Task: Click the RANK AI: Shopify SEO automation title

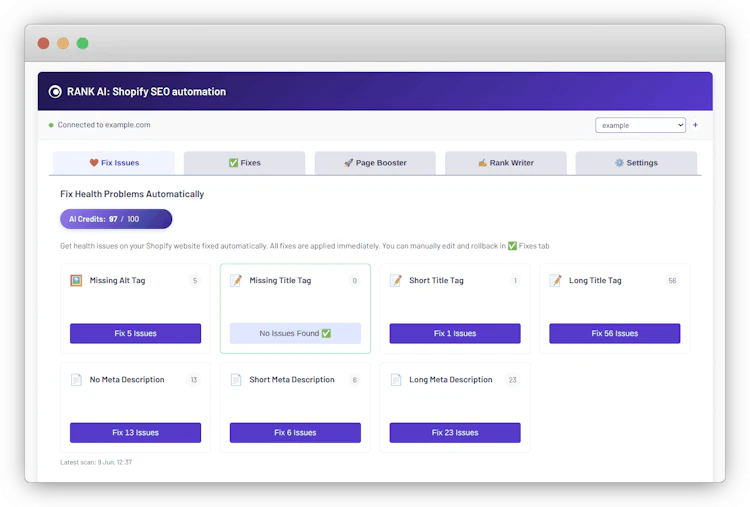Action: (146, 91)
